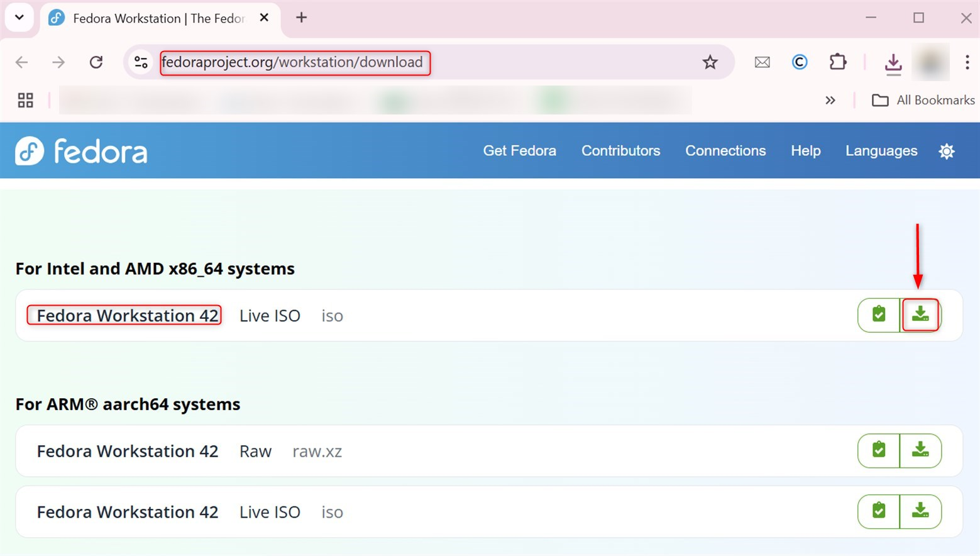Click the 'Raw' image type label
This screenshot has height=556, width=980.
[x=255, y=452]
